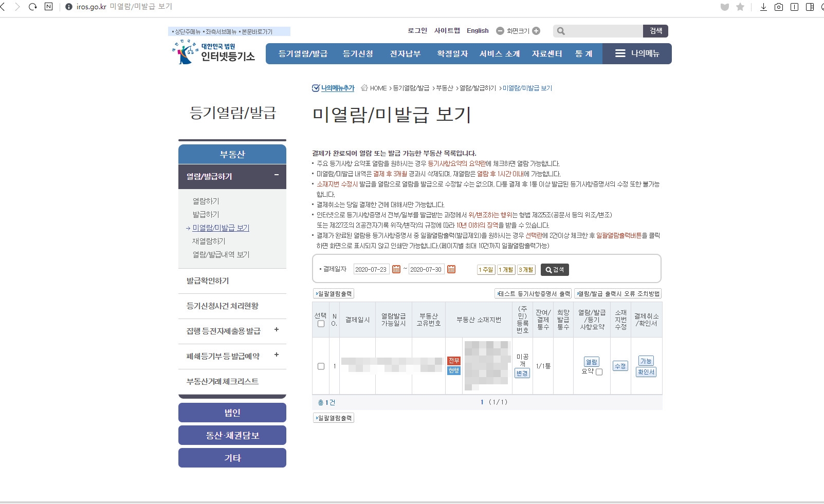
Task: Check the row 1 selection checkbox
Action: click(321, 366)
